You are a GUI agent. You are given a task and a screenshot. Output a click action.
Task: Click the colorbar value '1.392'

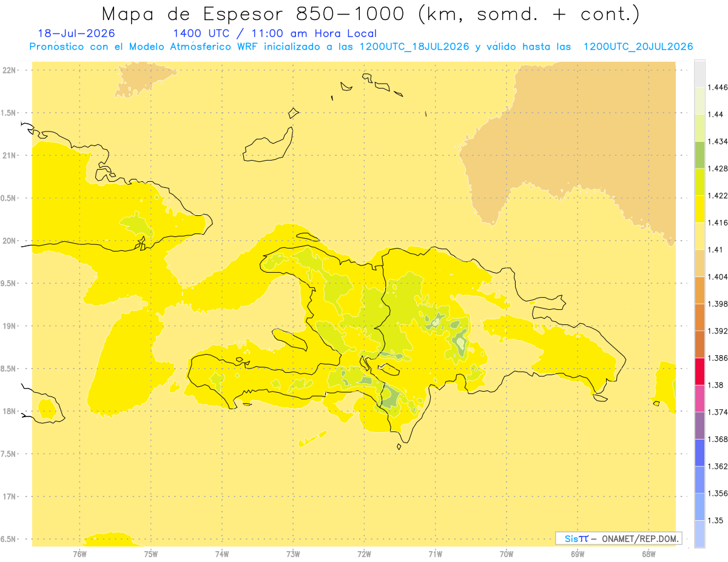click(718, 331)
